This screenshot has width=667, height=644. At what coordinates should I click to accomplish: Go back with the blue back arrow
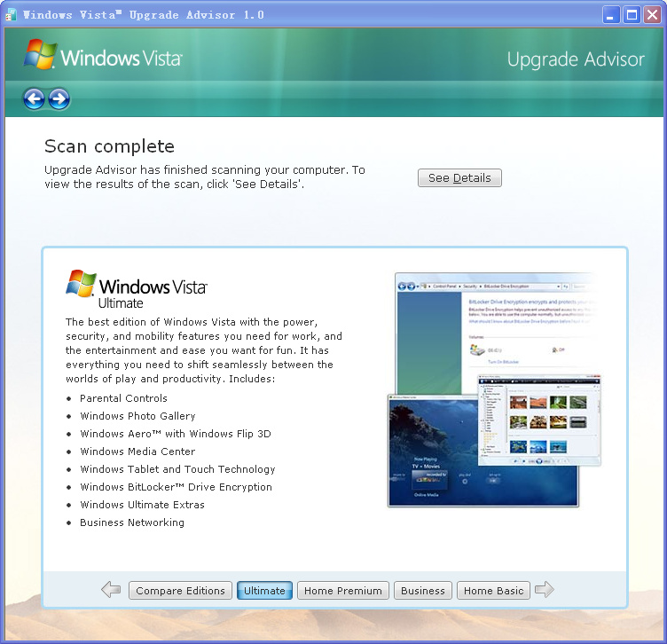(x=34, y=99)
